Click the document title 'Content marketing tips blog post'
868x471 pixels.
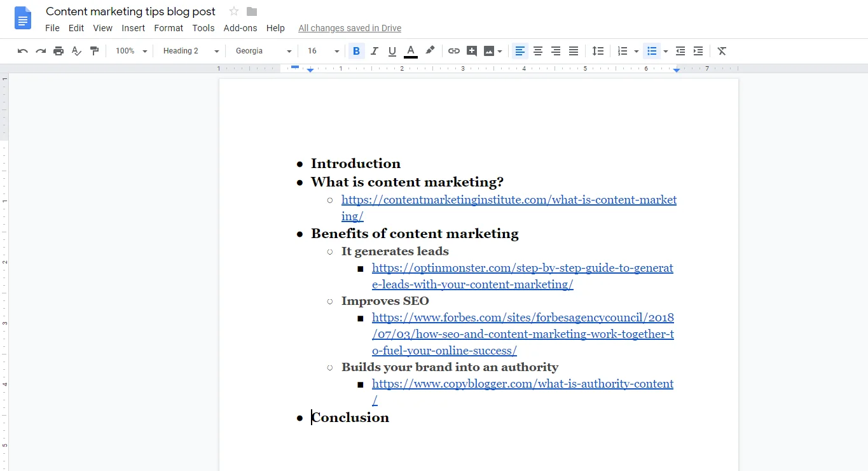click(x=130, y=11)
